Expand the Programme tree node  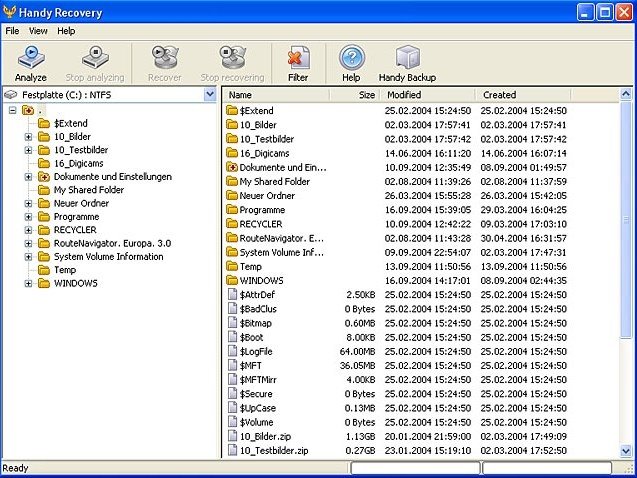(x=28, y=217)
